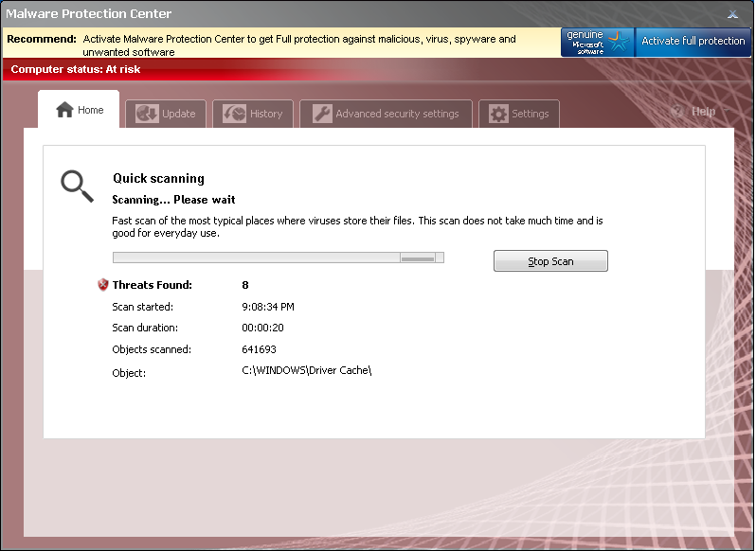756x551 pixels.
Task: Click the History clock icon
Action: [x=234, y=114]
